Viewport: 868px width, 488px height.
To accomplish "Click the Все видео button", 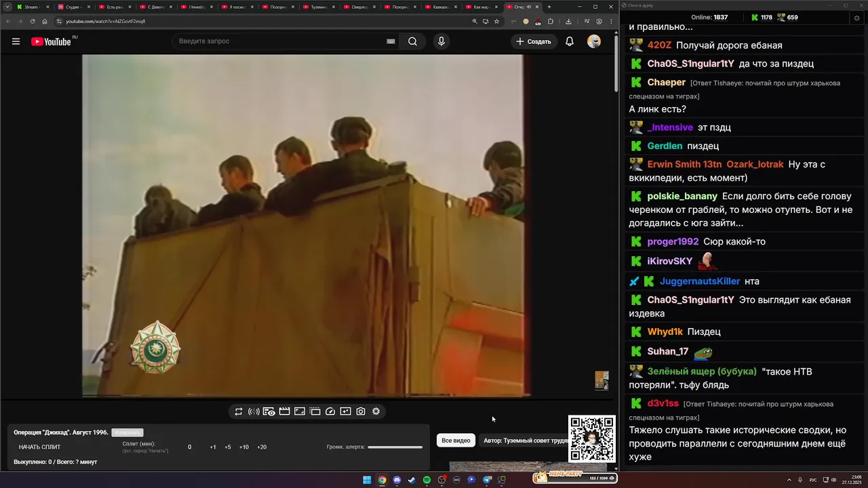I will coord(456,441).
